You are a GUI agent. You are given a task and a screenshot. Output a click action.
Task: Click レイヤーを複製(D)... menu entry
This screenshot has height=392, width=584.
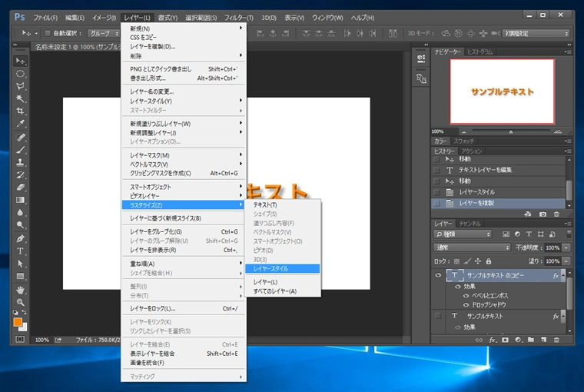pos(184,47)
